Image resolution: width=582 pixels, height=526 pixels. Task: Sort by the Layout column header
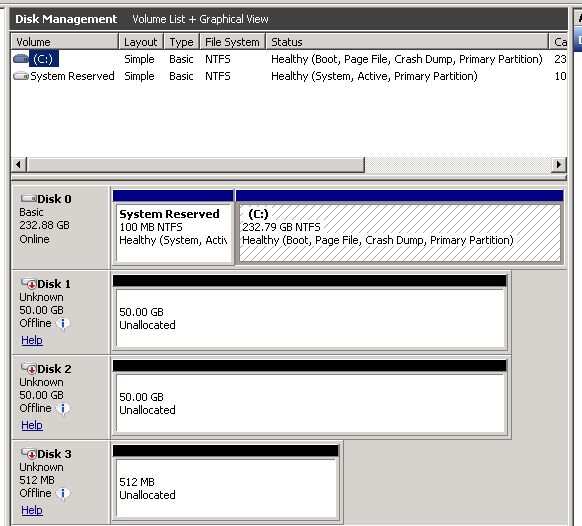pos(141,42)
